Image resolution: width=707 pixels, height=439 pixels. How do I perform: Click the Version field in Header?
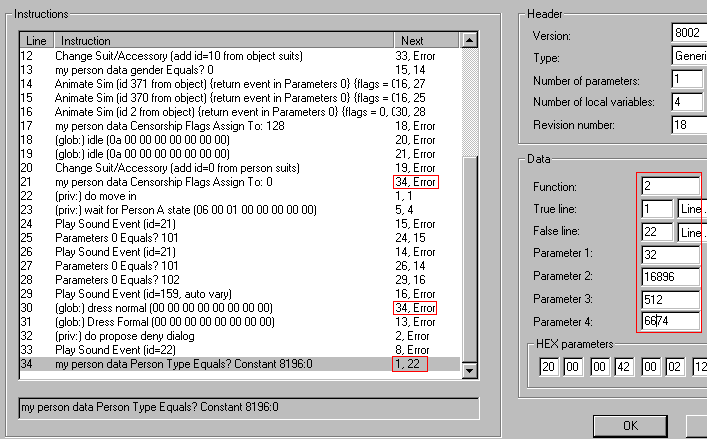689,34
